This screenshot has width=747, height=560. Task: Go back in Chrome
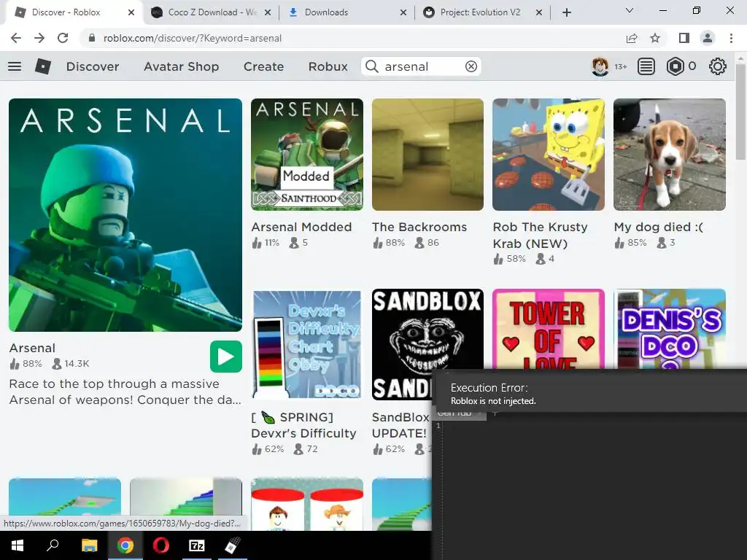pyautogui.click(x=16, y=38)
